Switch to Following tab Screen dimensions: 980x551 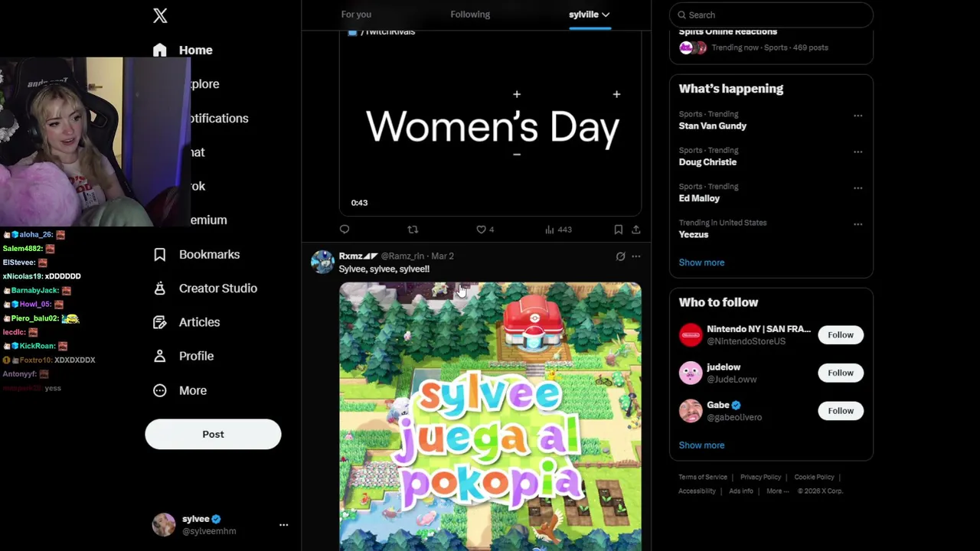[x=470, y=15]
